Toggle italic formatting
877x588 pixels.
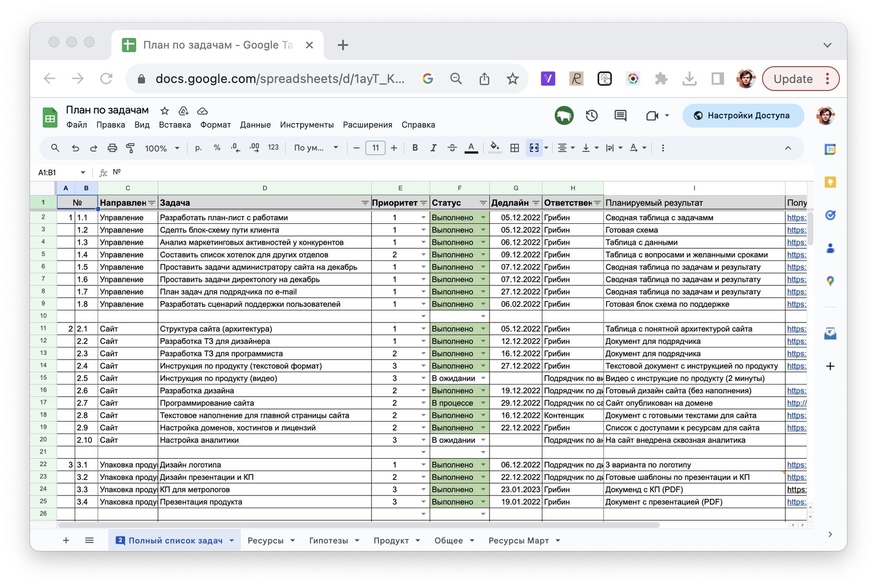[x=433, y=148]
